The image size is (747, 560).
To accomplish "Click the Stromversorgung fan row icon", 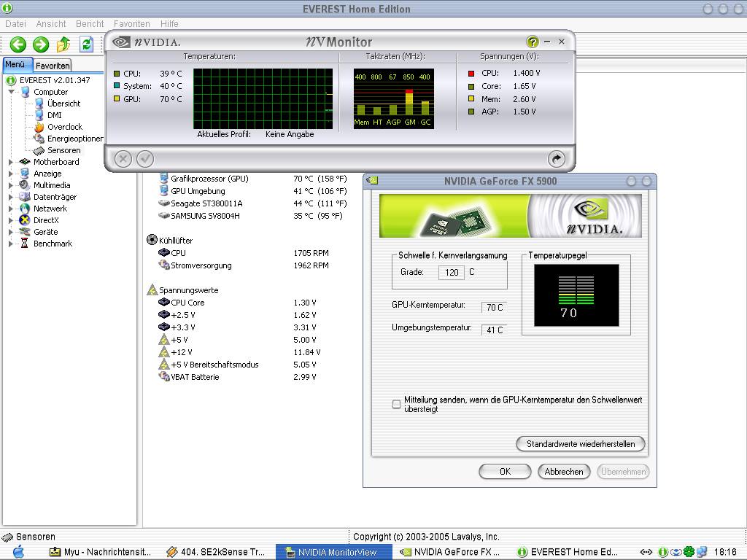I will click(x=164, y=265).
